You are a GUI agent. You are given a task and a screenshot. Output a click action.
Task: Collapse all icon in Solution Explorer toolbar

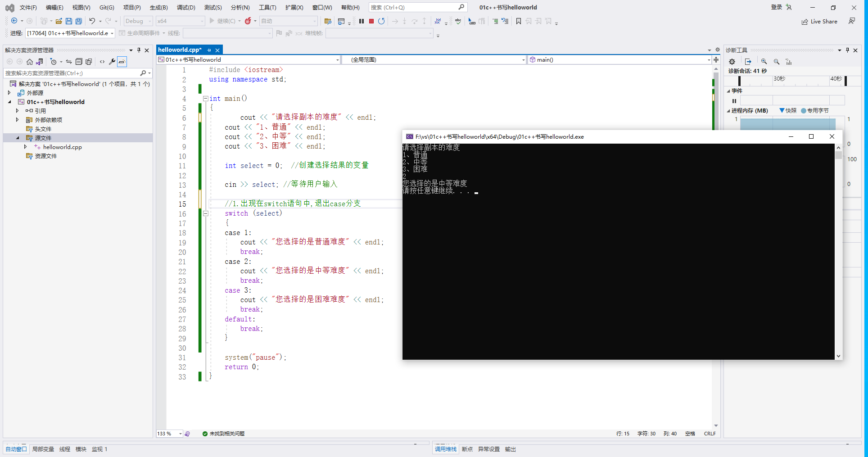coord(79,62)
